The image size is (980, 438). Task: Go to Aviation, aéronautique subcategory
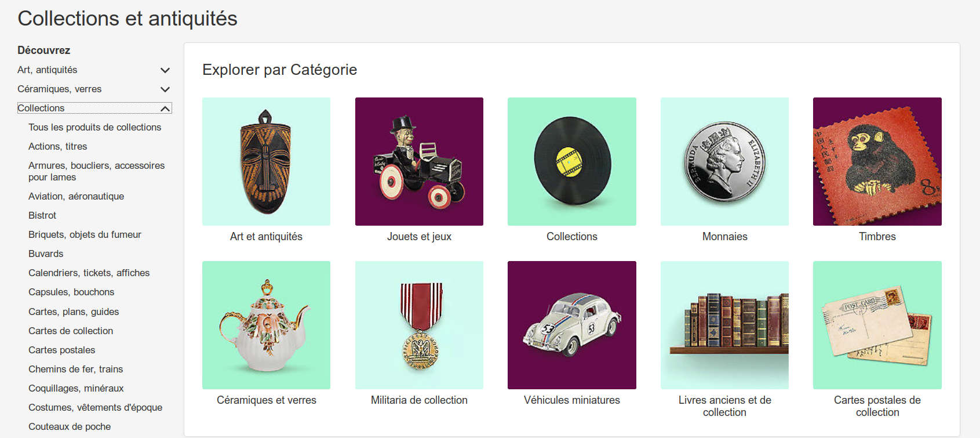point(76,196)
